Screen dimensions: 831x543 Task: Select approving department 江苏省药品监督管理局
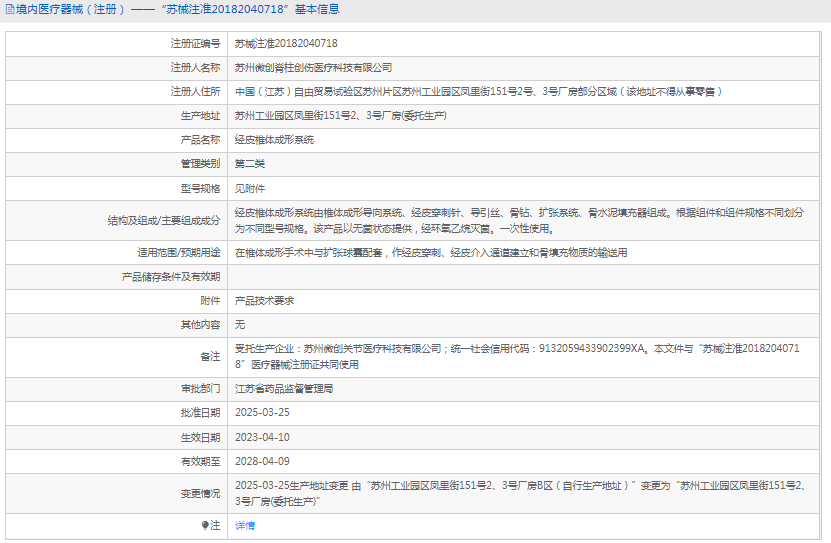coord(284,389)
